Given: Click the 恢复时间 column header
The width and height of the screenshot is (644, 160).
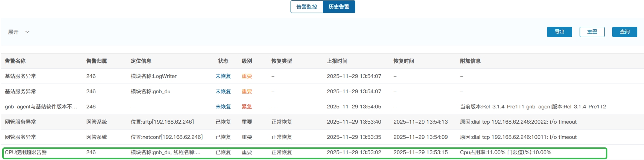Looking at the screenshot, I should point(403,61).
